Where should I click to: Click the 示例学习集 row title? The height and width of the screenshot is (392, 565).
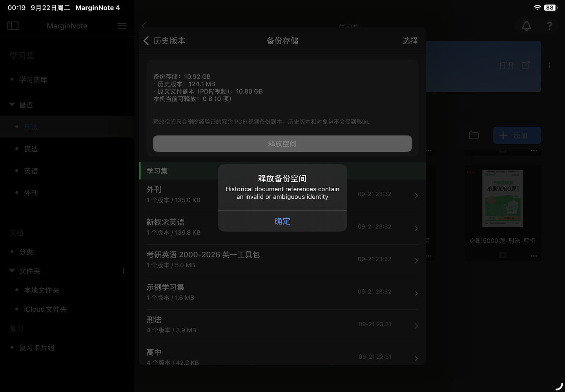point(165,287)
